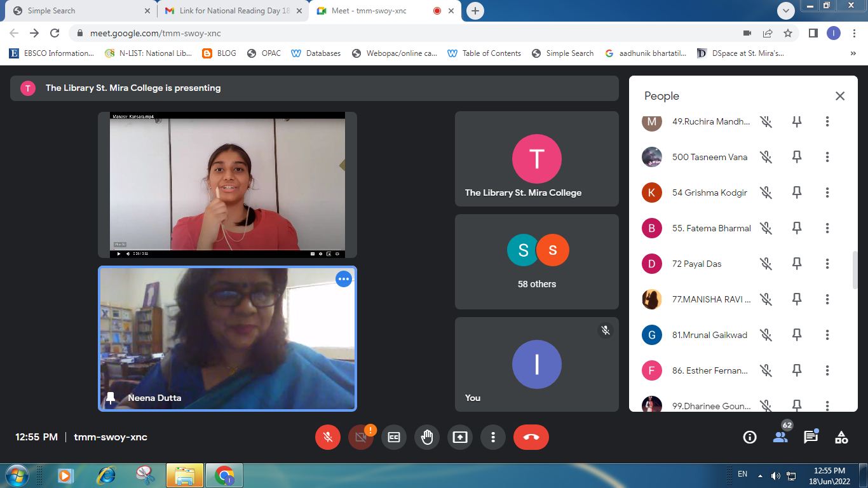
Task: Open options on Neena Dutta's video tile
Action: point(344,279)
